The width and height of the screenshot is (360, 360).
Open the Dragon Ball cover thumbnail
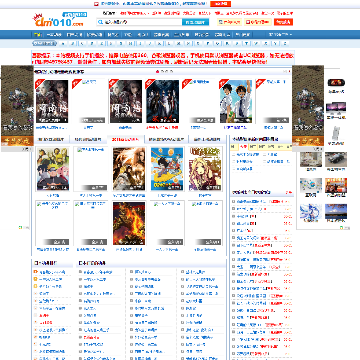pyautogui.click(x=167, y=169)
